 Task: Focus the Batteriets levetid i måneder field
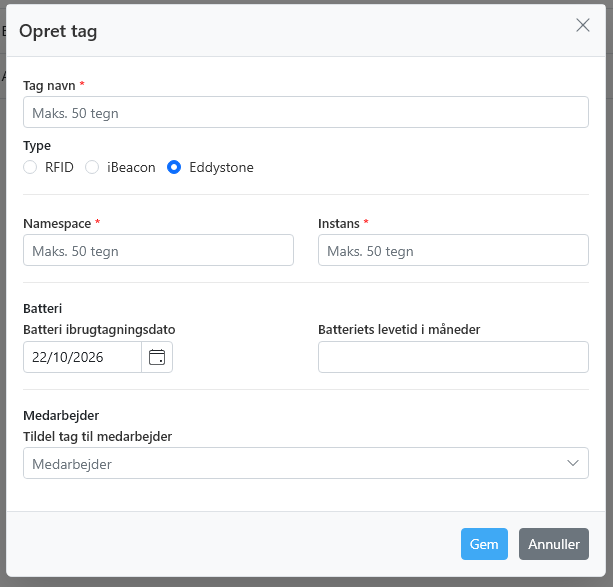[x=453, y=357]
